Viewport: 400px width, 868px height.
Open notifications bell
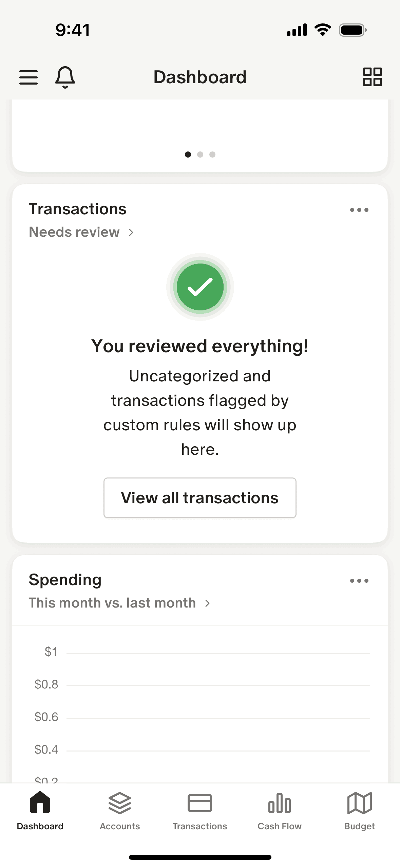coord(65,77)
